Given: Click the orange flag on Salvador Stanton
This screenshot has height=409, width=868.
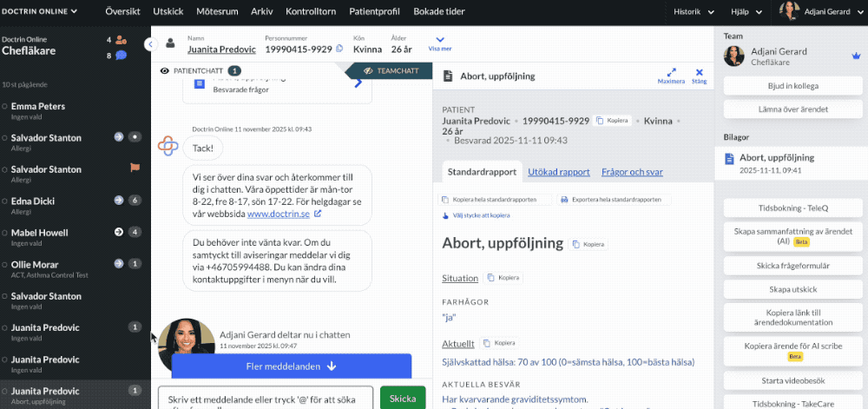Looking at the screenshot, I should [135, 167].
